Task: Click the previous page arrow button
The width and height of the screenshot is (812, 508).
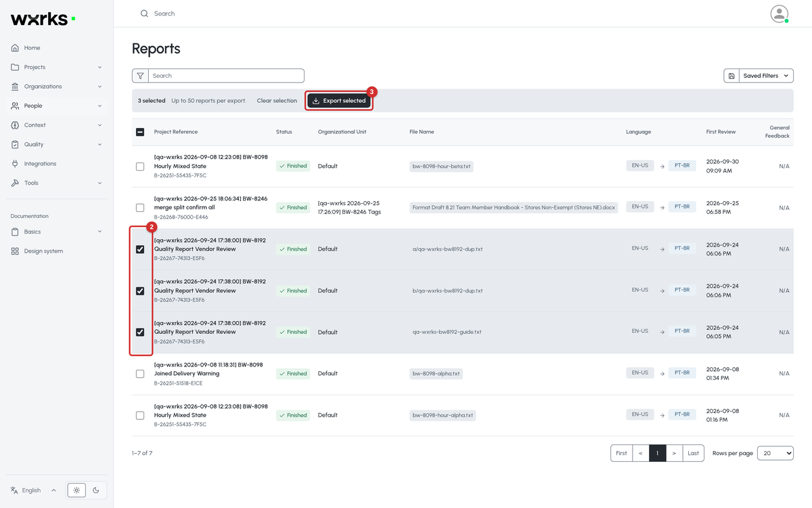Action: 641,453
